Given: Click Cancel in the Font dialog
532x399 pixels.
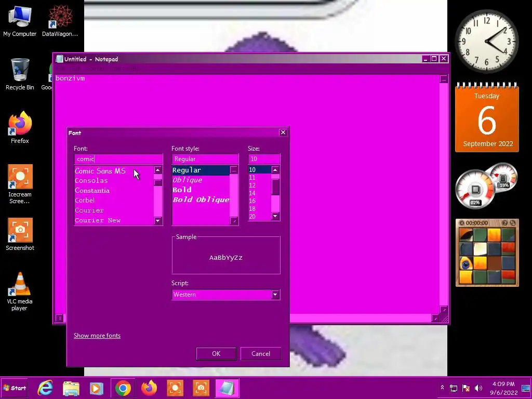Looking at the screenshot, I should pyautogui.click(x=261, y=353).
